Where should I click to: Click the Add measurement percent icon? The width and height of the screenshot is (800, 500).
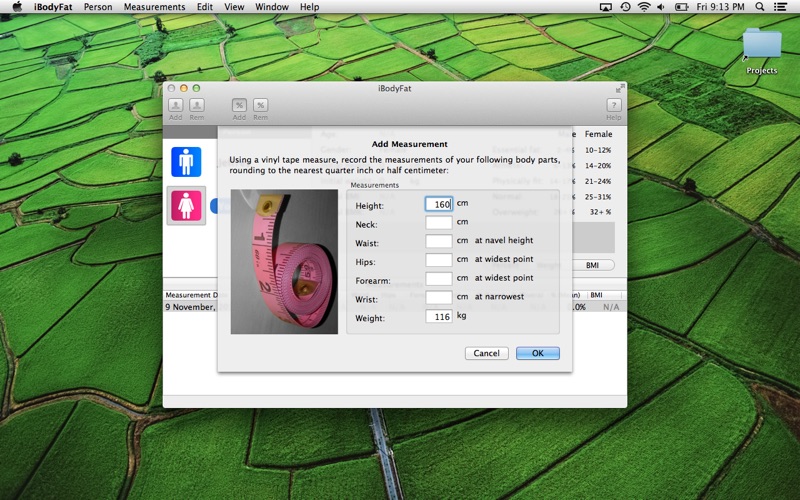click(239, 105)
